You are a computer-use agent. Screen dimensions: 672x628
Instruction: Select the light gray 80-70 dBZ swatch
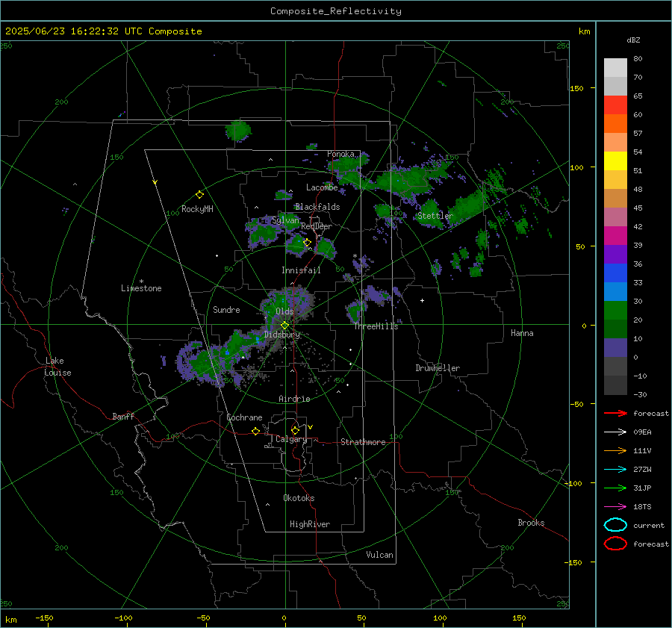click(x=615, y=67)
